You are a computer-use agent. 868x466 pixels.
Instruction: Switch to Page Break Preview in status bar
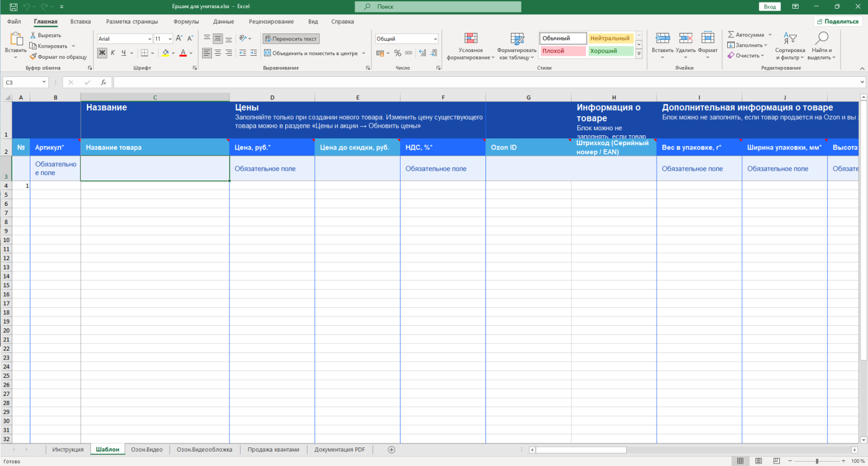pos(776,461)
